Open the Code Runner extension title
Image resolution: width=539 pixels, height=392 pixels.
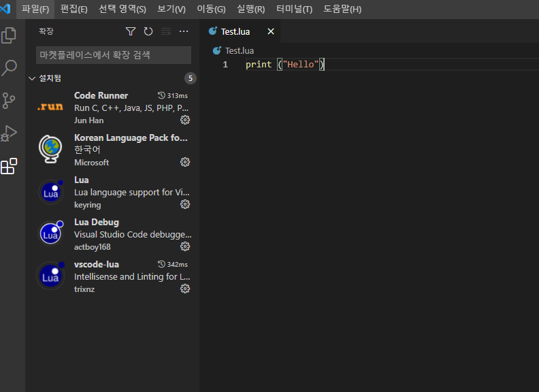coord(101,95)
